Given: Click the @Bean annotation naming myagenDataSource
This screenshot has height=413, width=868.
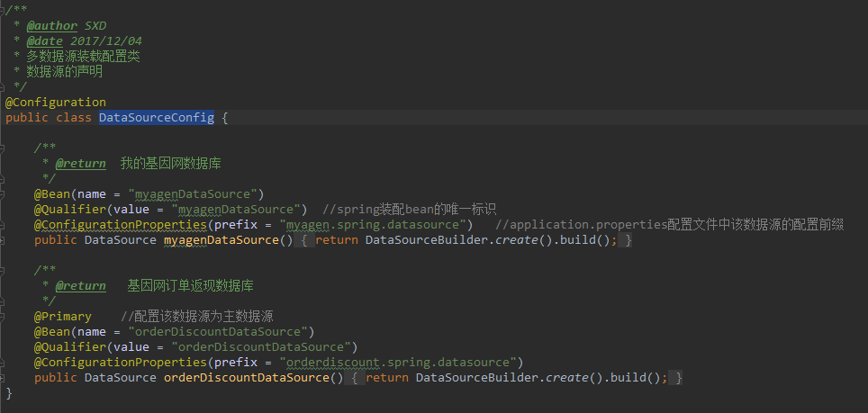Looking at the screenshot, I should click(52, 194).
